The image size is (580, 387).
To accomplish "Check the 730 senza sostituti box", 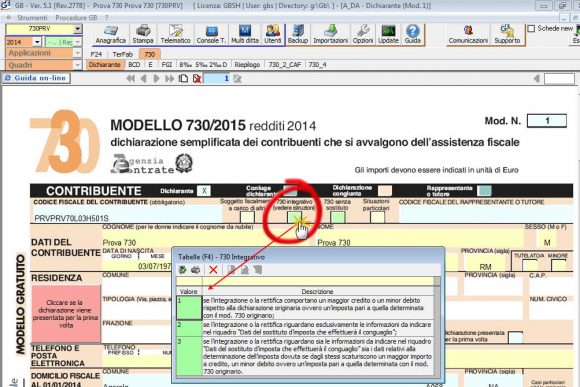I will coord(337,217).
